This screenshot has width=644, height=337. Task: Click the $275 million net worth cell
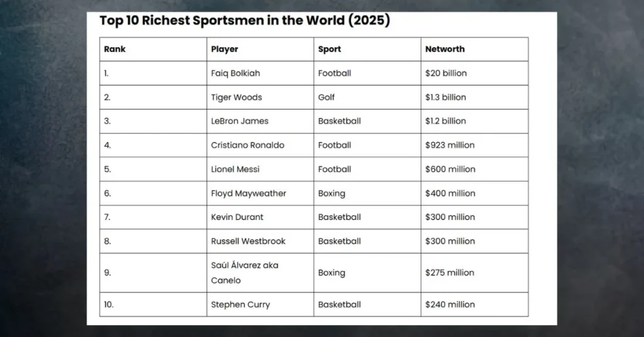pos(450,273)
